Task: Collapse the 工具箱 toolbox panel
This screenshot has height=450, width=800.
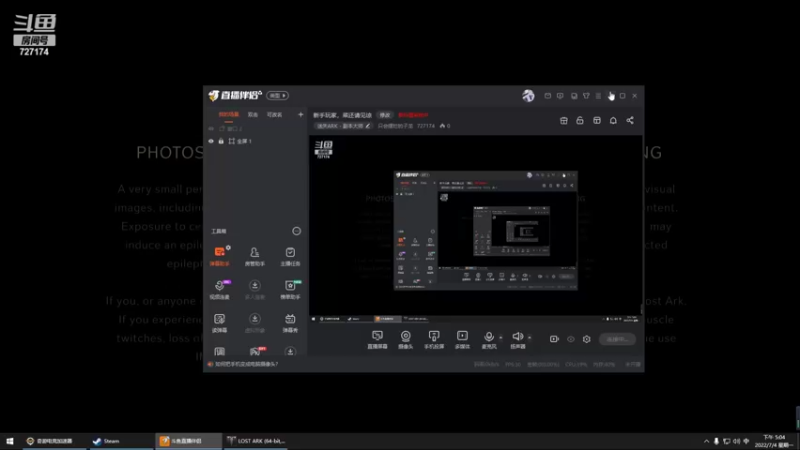Action: pyautogui.click(x=296, y=231)
